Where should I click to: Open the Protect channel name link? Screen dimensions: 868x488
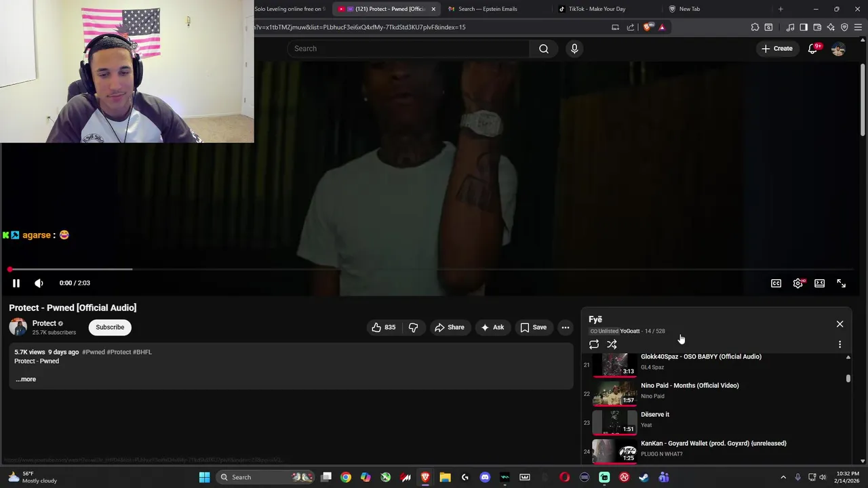44,323
